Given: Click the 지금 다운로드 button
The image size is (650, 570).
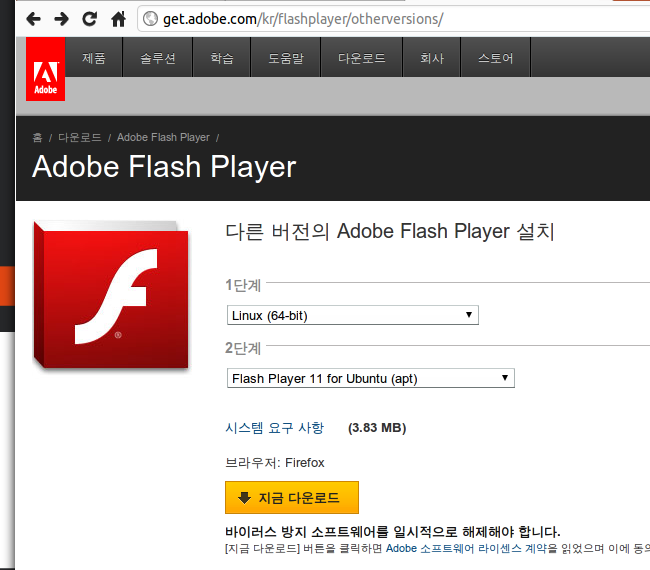Looking at the screenshot, I should 292,497.
